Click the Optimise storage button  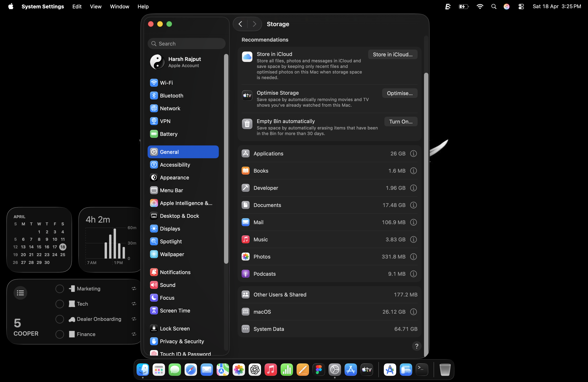(x=399, y=93)
